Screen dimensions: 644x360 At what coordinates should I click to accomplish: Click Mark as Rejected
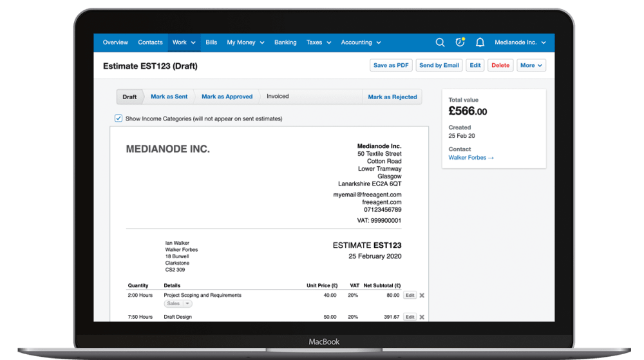pyautogui.click(x=392, y=97)
